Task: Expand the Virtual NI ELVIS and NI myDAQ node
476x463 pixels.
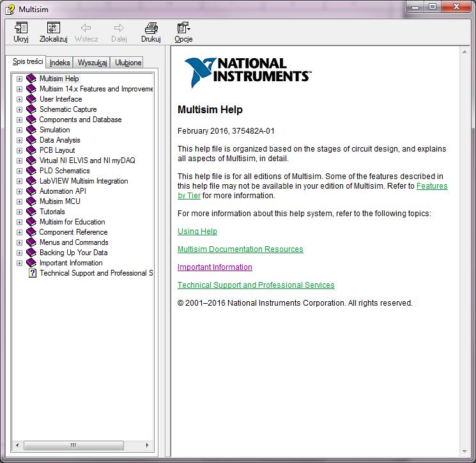Action: point(19,161)
